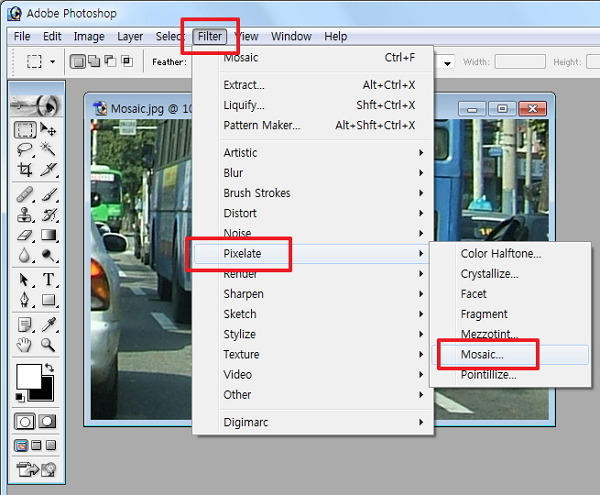Select the History Brush tool
The height and width of the screenshot is (495, 600).
[49, 215]
